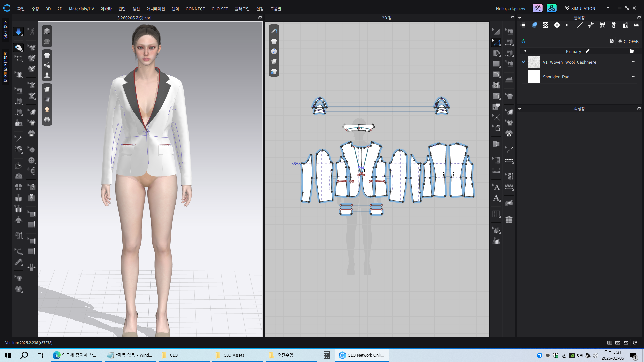
Task: Click the ruler measurement tab icon
Action: coord(636,25)
